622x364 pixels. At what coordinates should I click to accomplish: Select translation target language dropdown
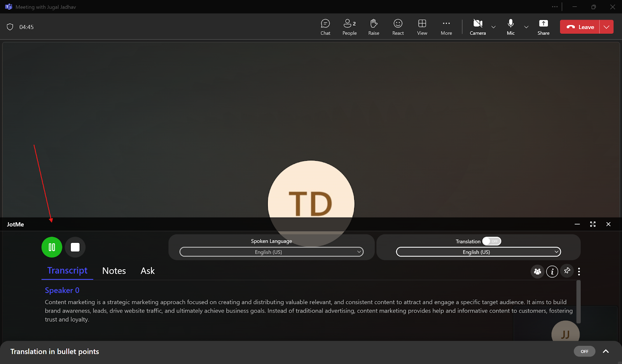(x=478, y=252)
